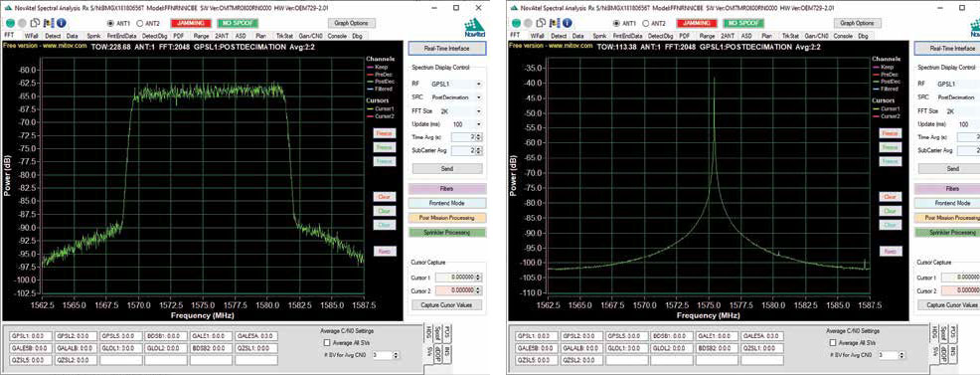Click the settings-style icon beside the copy icon, left window

(48, 23)
